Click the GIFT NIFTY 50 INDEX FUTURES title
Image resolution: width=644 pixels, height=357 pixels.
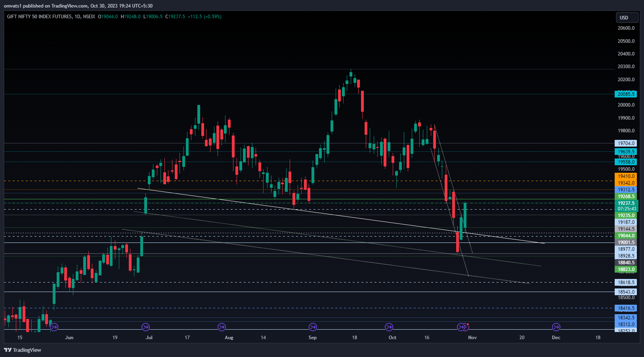[40, 17]
